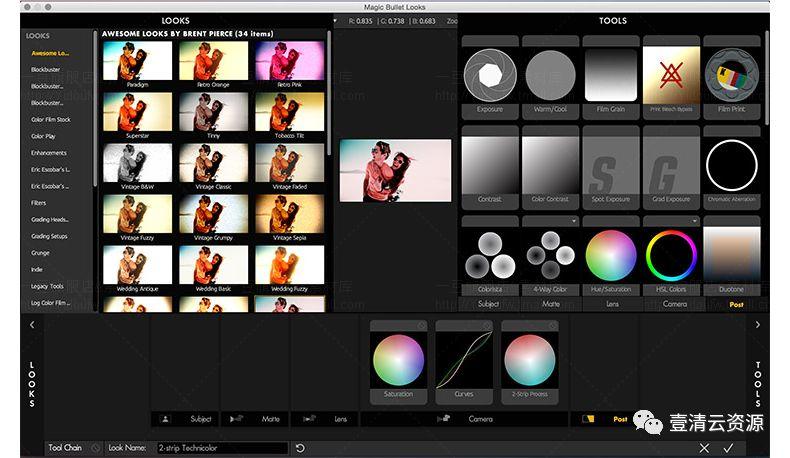Open the Enhancements looks category

48,153
